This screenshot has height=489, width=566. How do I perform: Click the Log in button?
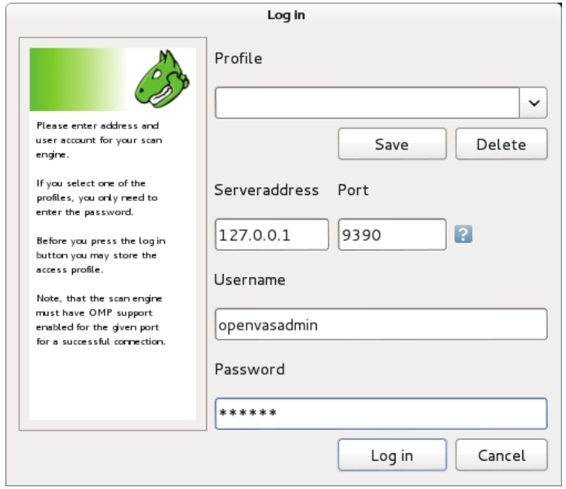392,455
